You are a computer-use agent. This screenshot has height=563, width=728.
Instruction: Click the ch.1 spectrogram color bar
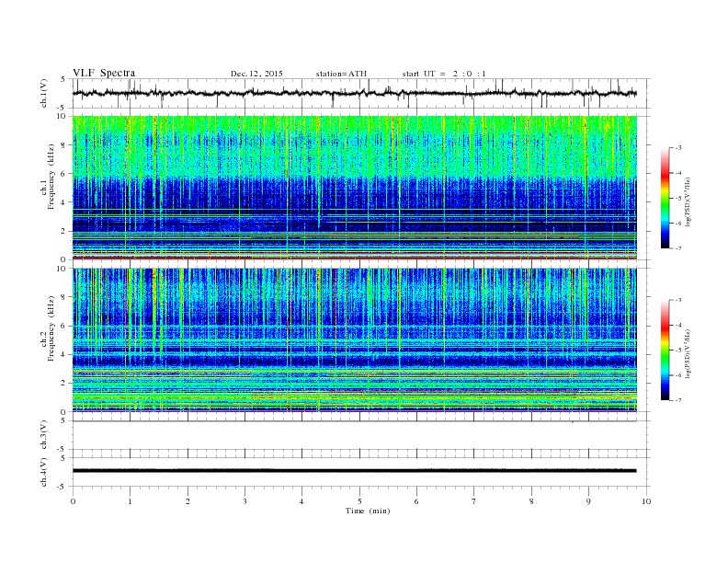pos(665,199)
